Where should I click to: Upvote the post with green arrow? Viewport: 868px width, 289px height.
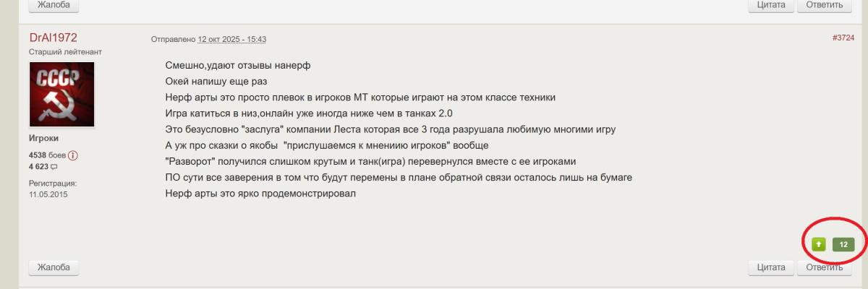point(817,244)
